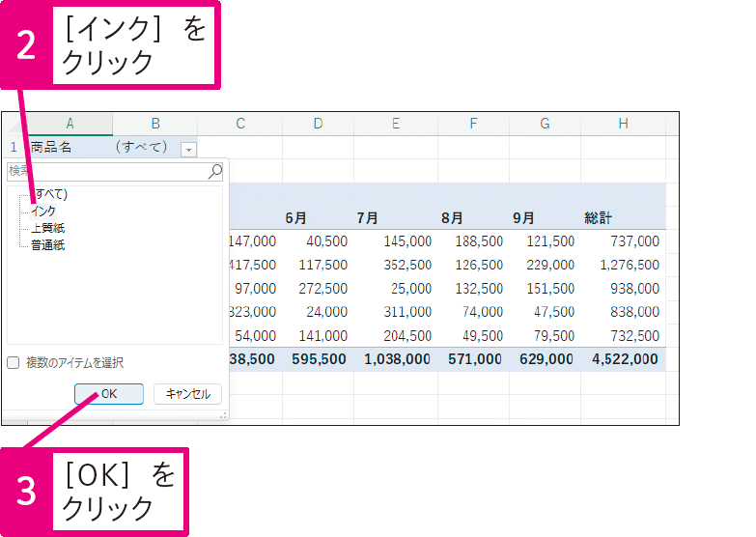Select column A header
The height and width of the screenshot is (537, 756).
coord(70,124)
